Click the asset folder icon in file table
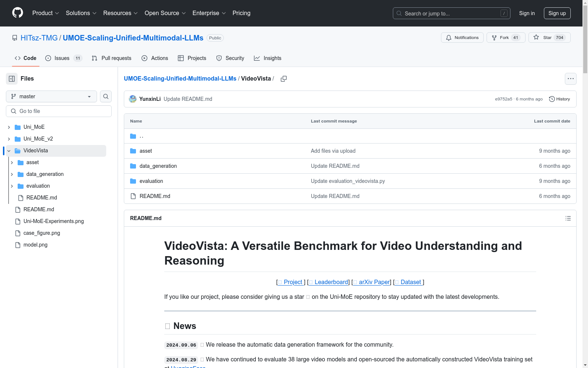This screenshot has width=588, height=368. 133,151
